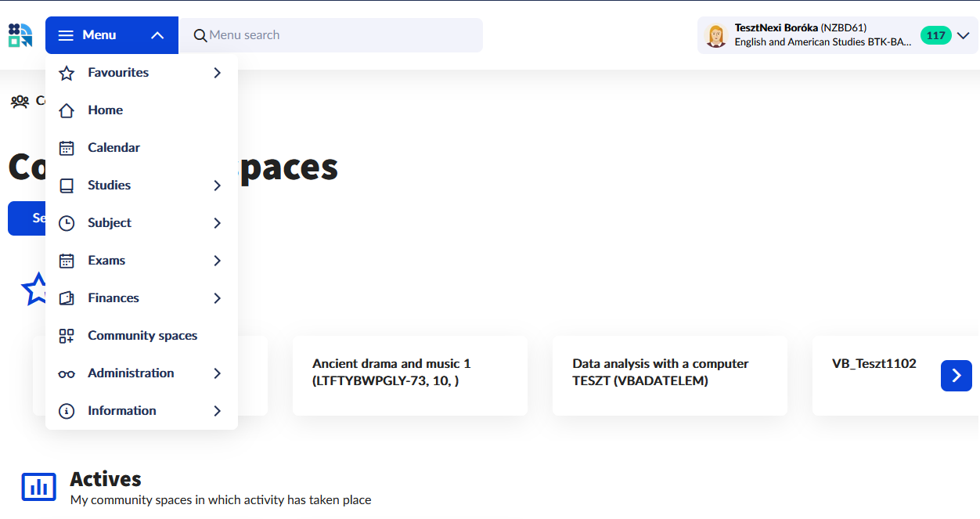The image size is (980, 519).
Task: Select Community spaces menu entry
Action: click(x=142, y=336)
